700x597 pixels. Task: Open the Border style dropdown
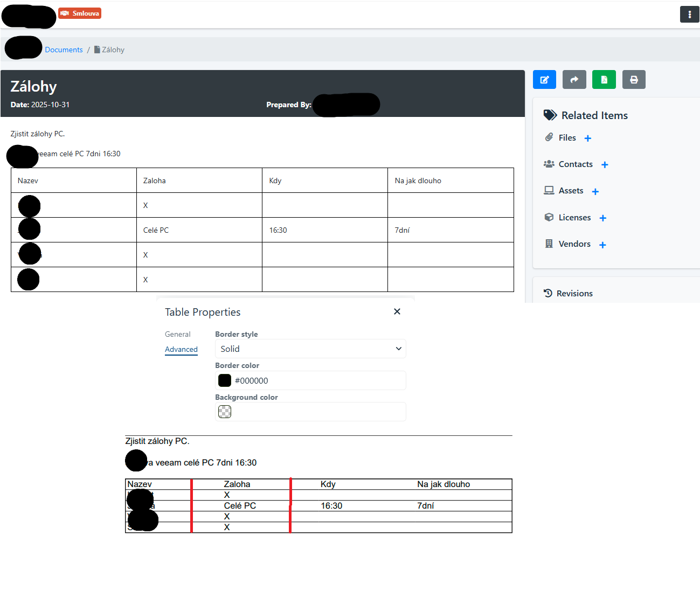click(x=310, y=349)
